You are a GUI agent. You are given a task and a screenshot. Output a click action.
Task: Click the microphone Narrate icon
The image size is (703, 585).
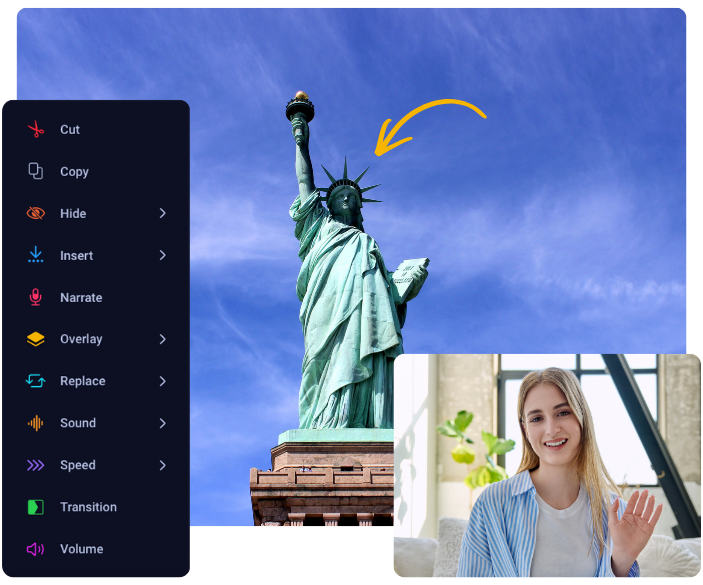point(35,297)
